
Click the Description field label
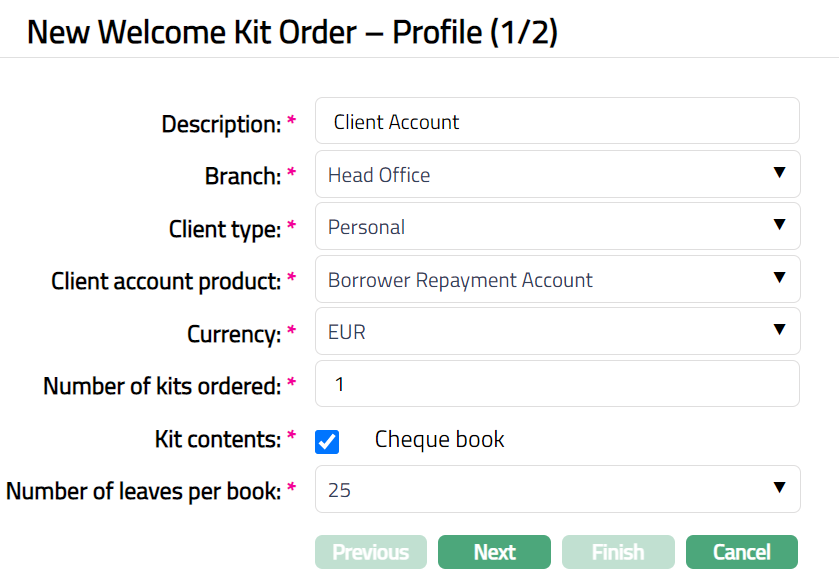[221, 124]
